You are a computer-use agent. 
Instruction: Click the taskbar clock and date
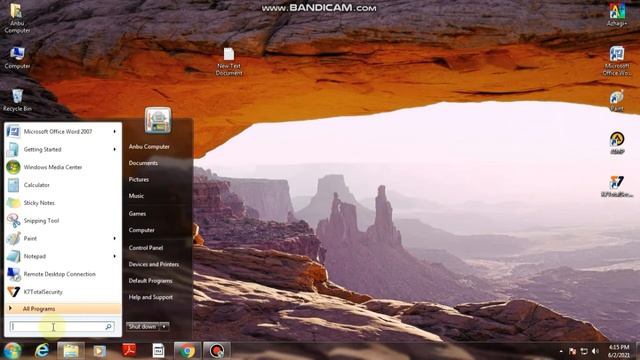click(619, 351)
